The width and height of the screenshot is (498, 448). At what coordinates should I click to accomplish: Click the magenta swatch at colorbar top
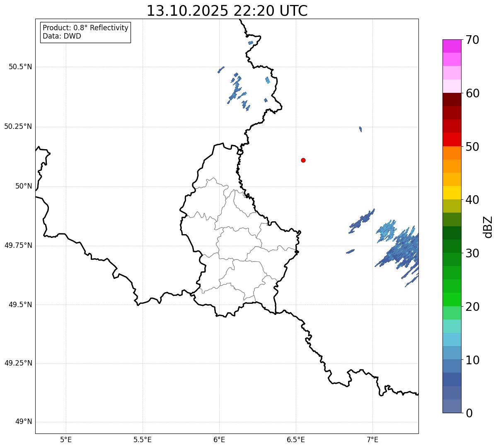452,46
